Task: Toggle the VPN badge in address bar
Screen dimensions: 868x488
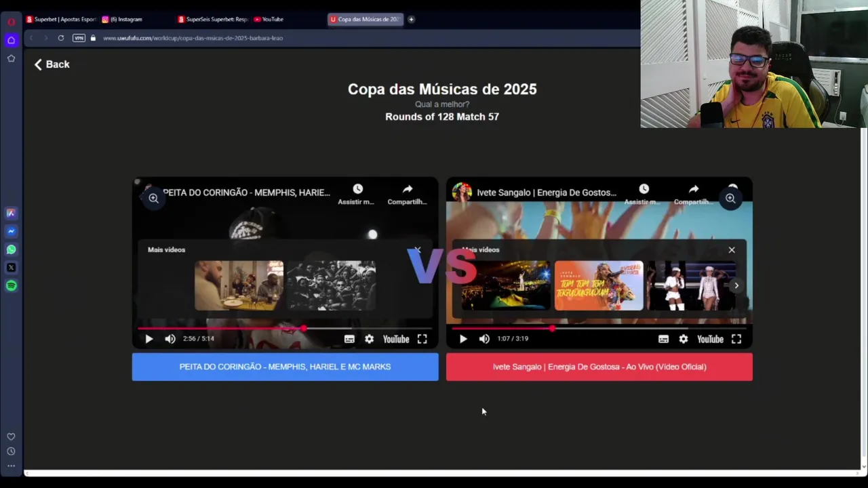Action: tap(79, 38)
